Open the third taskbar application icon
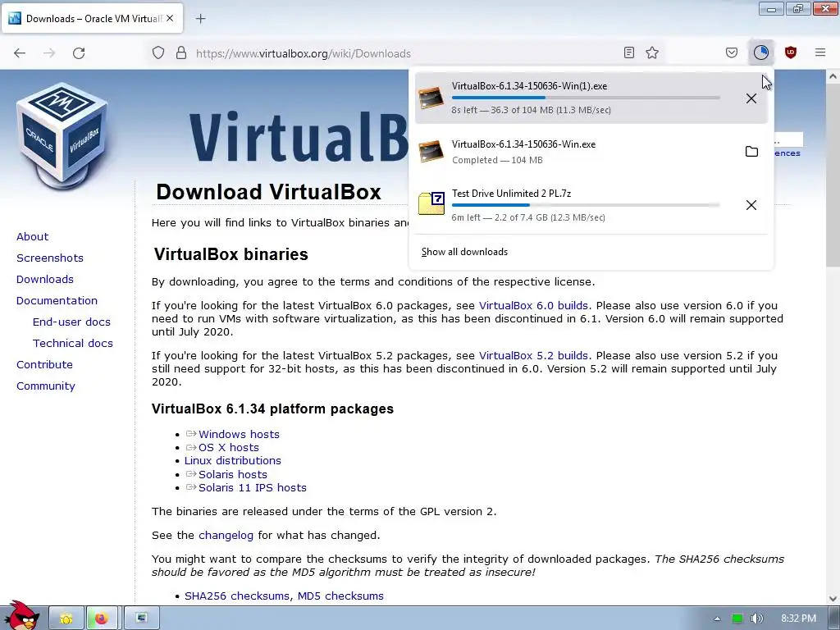This screenshot has height=630, width=840. point(141,619)
